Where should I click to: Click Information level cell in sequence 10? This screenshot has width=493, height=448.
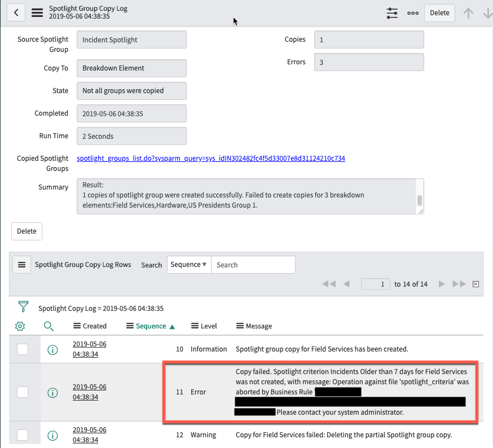point(209,349)
